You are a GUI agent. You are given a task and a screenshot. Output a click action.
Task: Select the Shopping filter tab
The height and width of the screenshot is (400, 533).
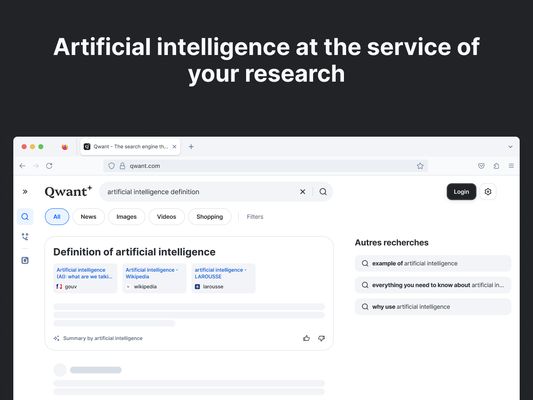[x=210, y=216]
